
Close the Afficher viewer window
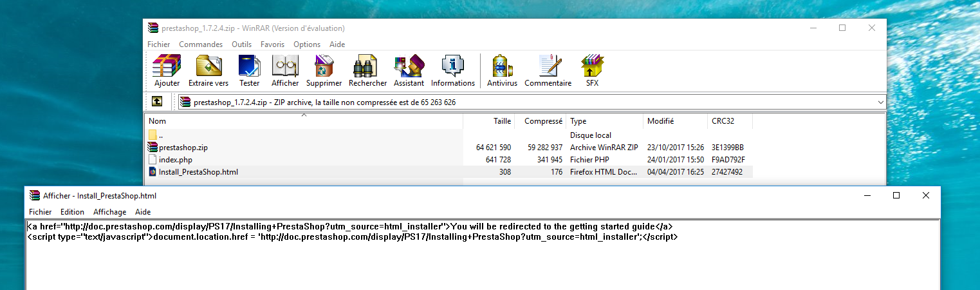point(925,195)
